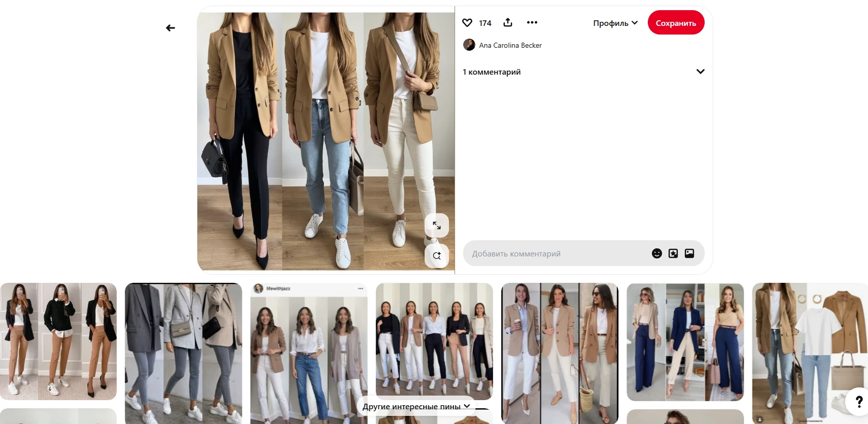Open the three-dots more options menu
This screenshot has height=424, width=868.
coord(532,22)
